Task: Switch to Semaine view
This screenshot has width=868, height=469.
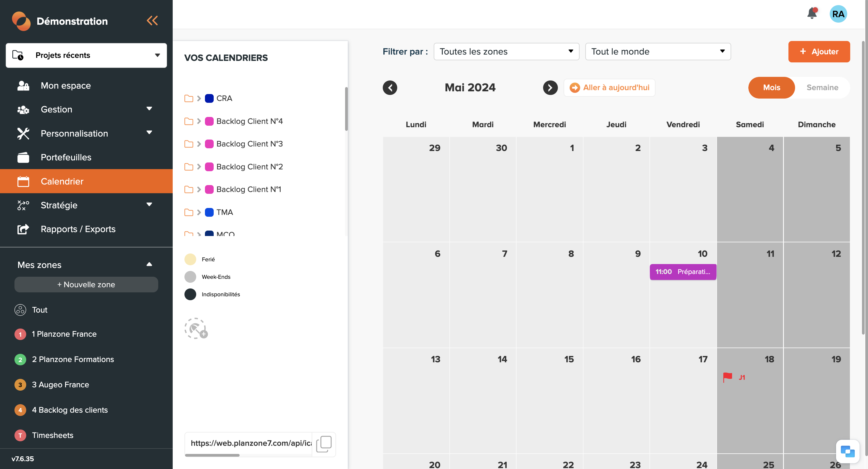Action: pyautogui.click(x=822, y=88)
